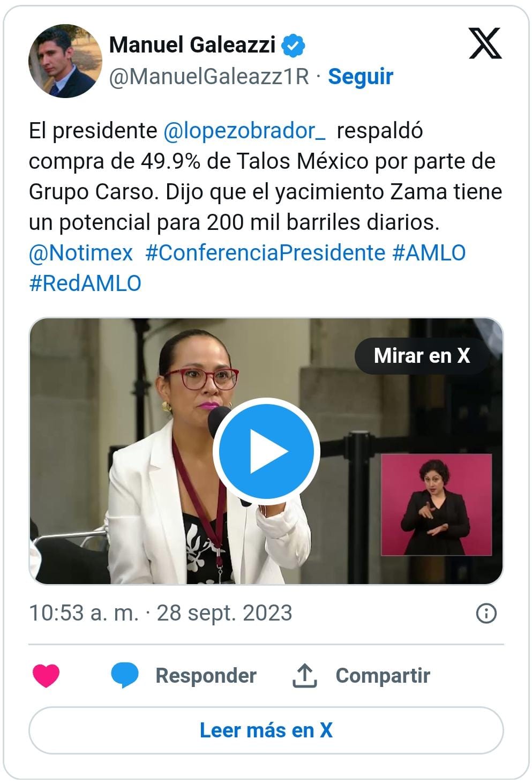Open the #RedAMLO hashtag
Viewport: 532px width, 784px height.
coord(85,283)
